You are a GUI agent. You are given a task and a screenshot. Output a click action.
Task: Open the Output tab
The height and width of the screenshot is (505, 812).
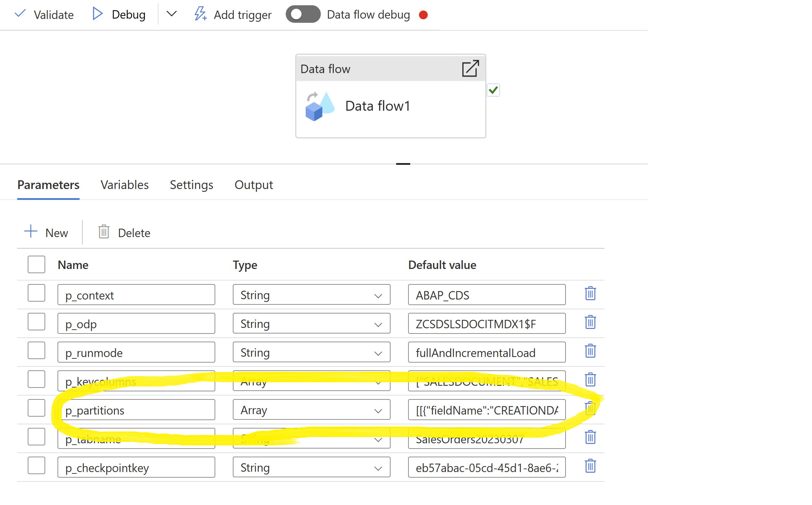coord(253,185)
